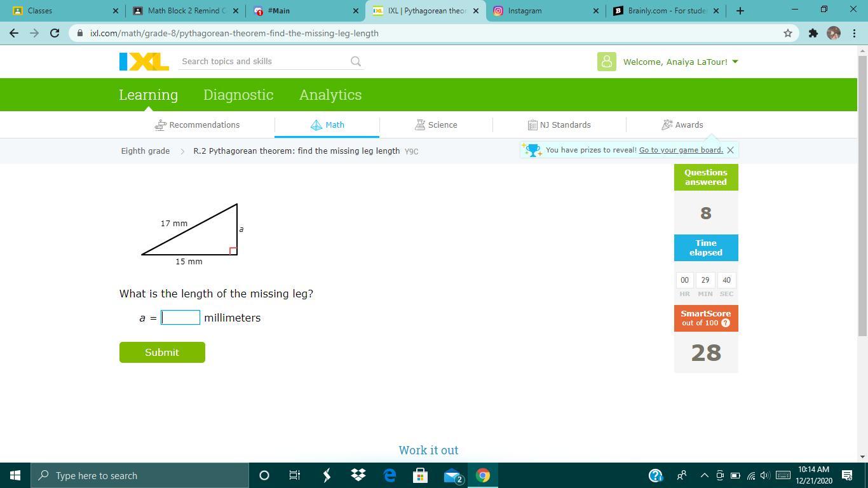Screen dimensions: 868x488
Task: Click the IXL logo
Action: (144, 62)
